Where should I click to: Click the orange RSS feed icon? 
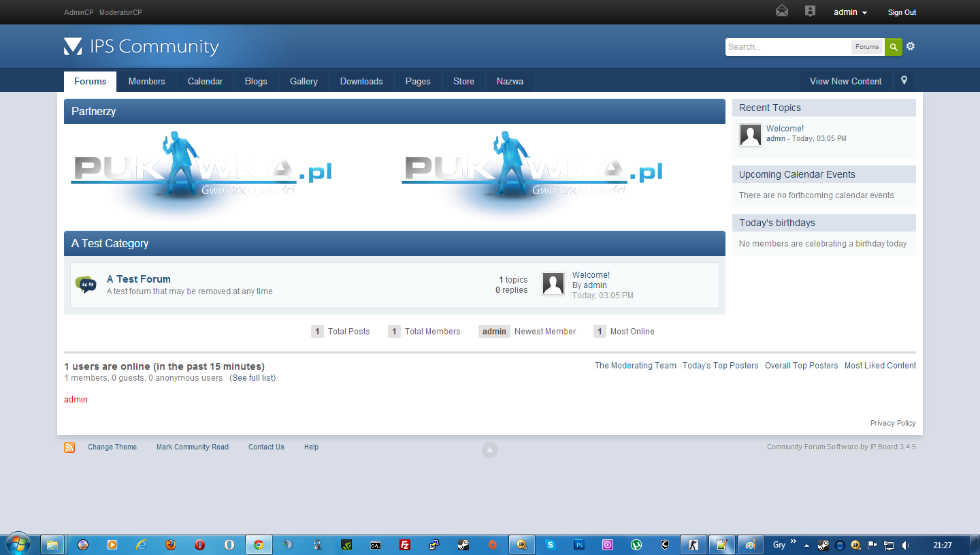pos(69,447)
